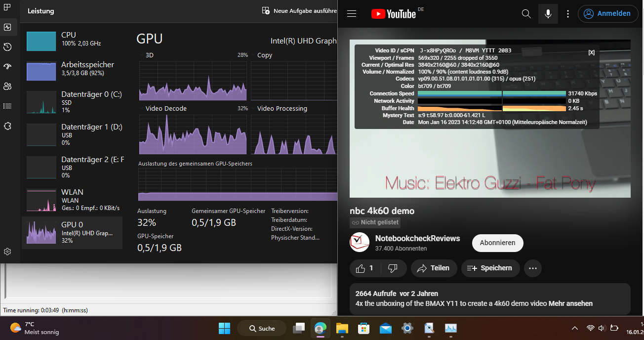Open the YouTube hamburger guide menu
The height and width of the screenshot is (340, 644).
tap(352, 14)
